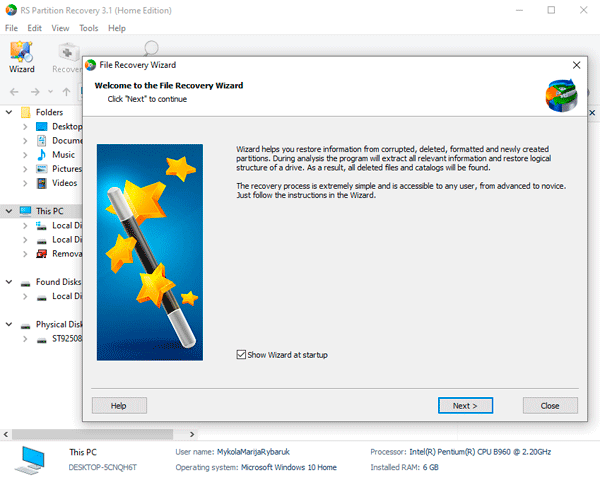The width and height of the screenshot is (600, 480).
Task: Go back with the left arrow icon
Action: (14, 92)
